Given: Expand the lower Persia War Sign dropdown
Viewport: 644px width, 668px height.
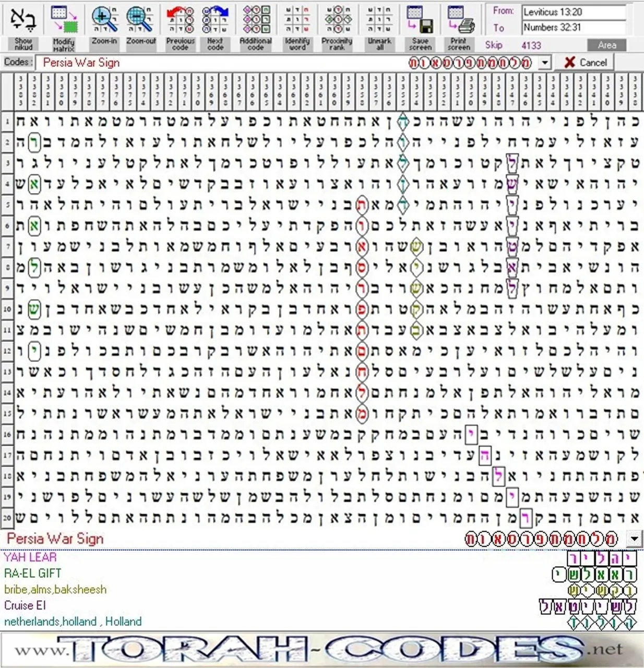Looking at the screenshot, I should (635, 539).
